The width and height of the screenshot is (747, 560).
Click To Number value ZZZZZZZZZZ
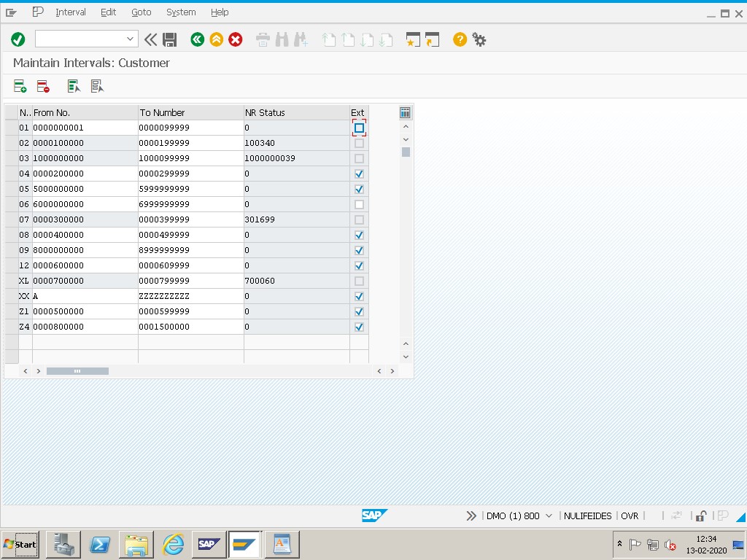(x=164, y=296)
